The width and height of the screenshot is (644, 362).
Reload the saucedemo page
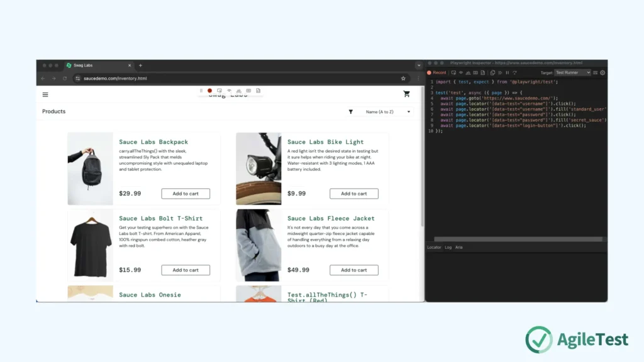point(65,79)
